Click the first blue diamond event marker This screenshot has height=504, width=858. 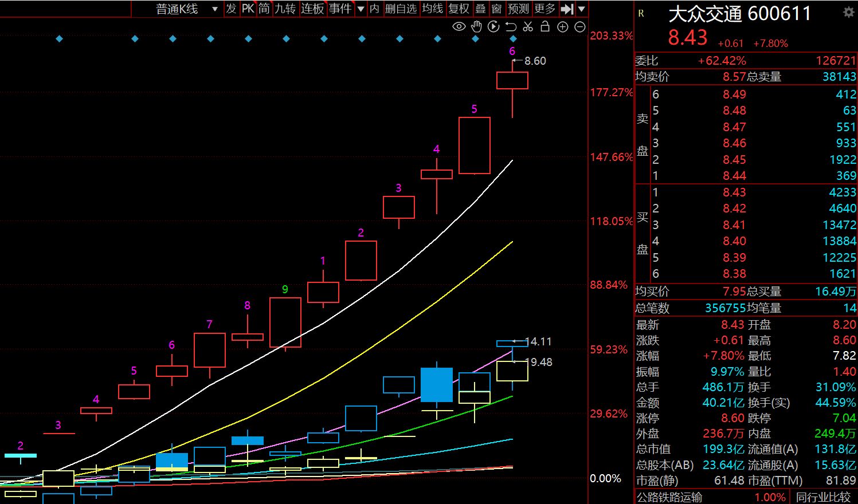[x=59, y=39]
